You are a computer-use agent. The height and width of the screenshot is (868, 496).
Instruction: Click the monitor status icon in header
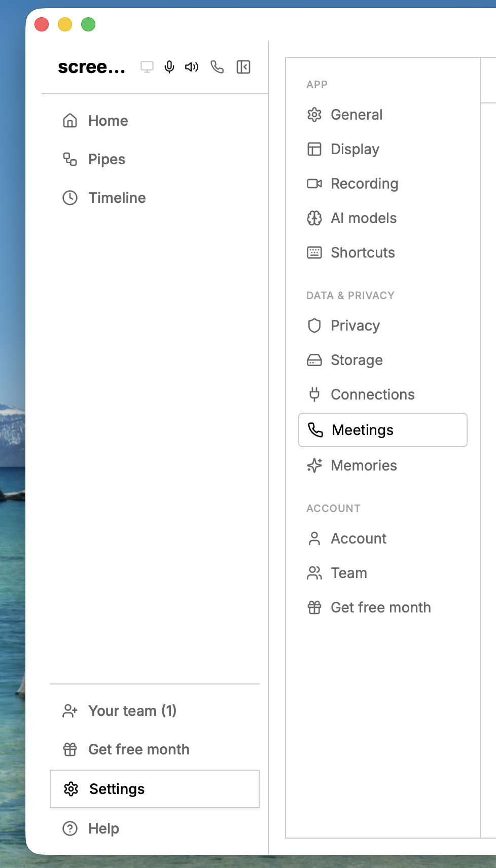pyautogui.click(x=147, y=67)
